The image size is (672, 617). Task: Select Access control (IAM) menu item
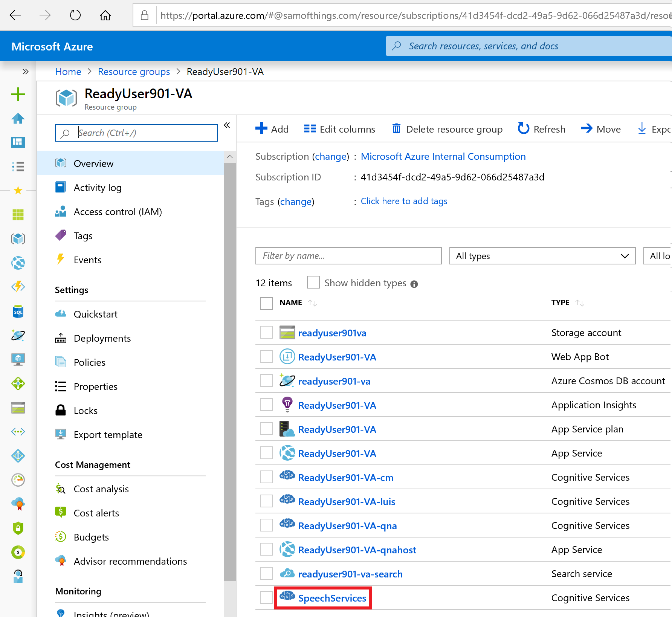(130, 211)
